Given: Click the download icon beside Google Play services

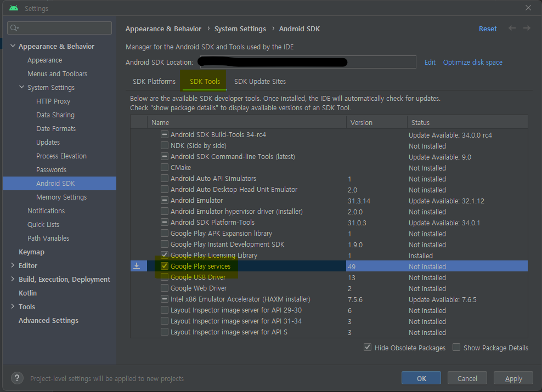Looking at the screenshot, I should pyautogui.click(x=137, y=266).
